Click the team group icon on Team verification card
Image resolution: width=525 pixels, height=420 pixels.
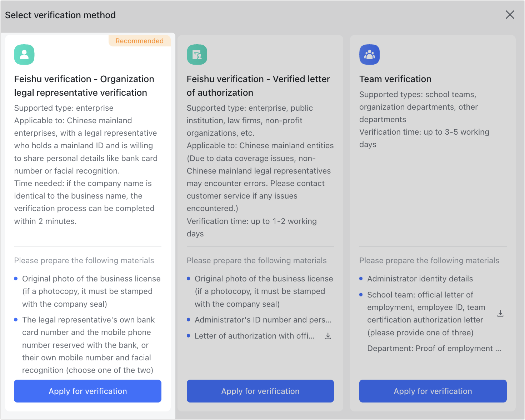(369, 54)
